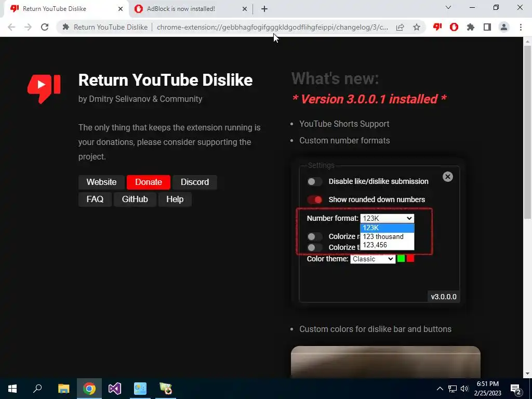This screenshot has width=532, height=399.
Task: Click the Return YouTube Dislike thumbs-down logo
Action: (44, 89)
